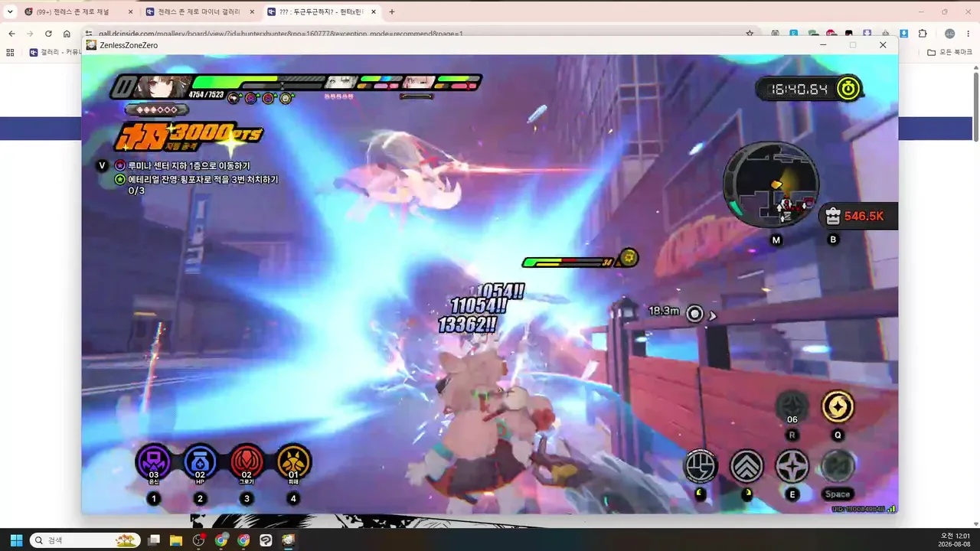Open the Chrome three-dot menu
This screenshot has width=980, height=551.
coord(969,34)
